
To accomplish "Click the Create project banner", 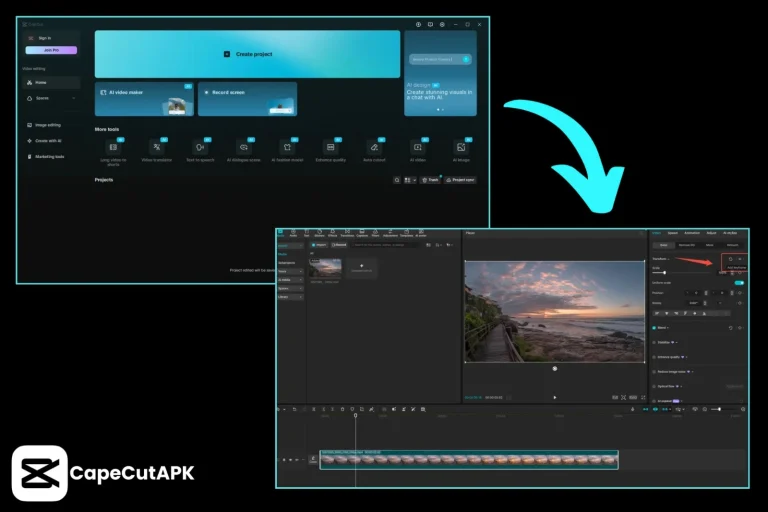I will [247, 54].
